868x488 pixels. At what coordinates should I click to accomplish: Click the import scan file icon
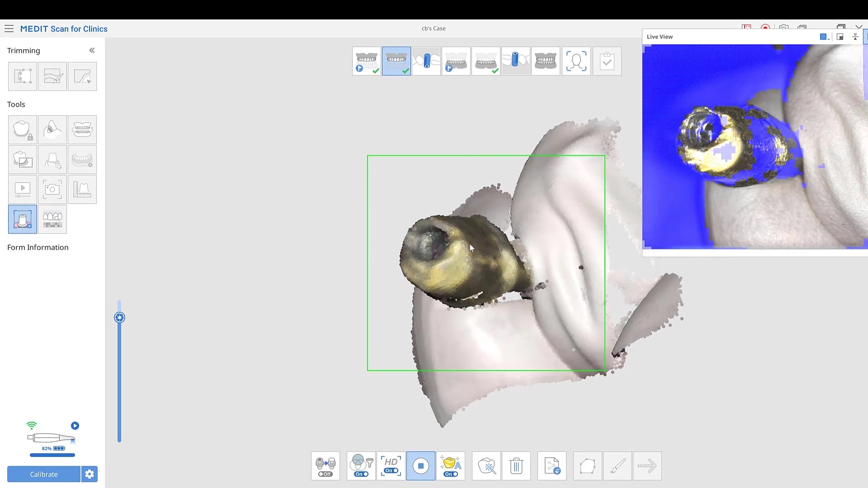552,466
